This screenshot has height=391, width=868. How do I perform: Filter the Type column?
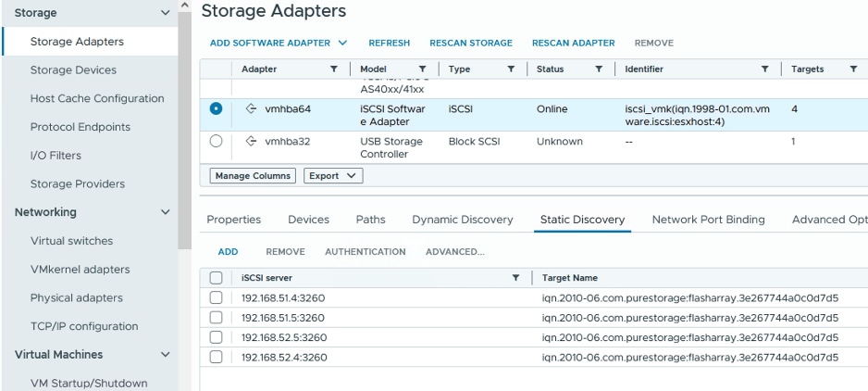pyautogui.click(x=511, y=69)
